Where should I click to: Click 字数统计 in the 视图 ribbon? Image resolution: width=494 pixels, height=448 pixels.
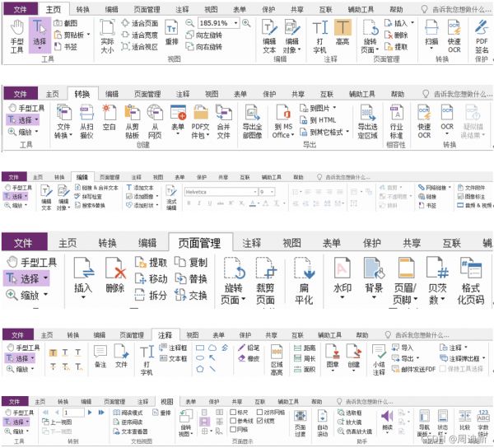[483, 423]
